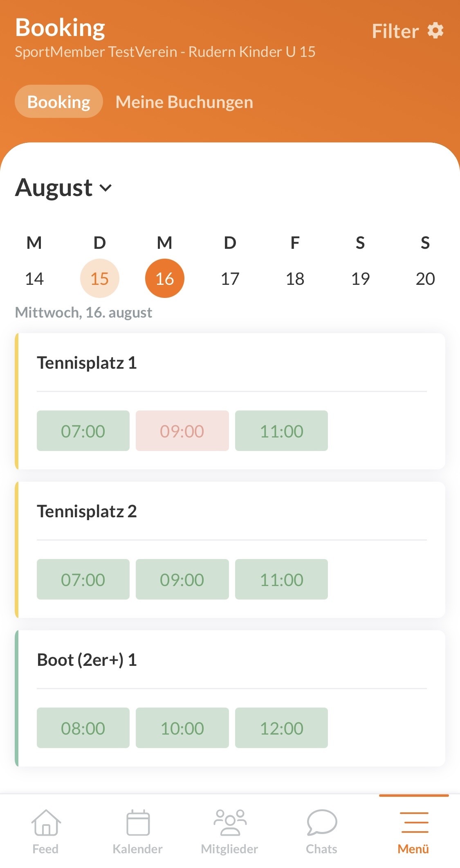Open the Tennisplatz 1 resource heading
The height and width of the screenshot is (868, 460).
(87, 363)
